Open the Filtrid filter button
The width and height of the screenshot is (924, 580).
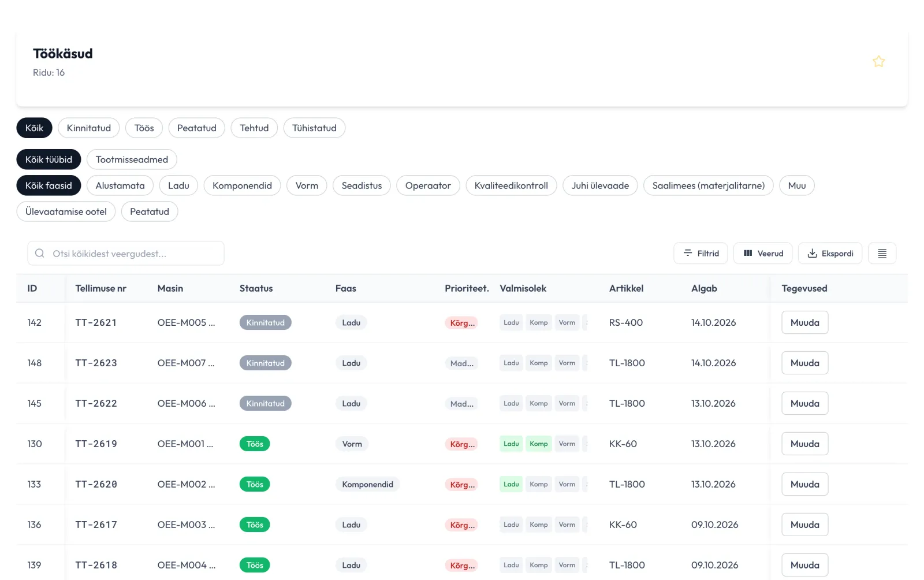701,253
